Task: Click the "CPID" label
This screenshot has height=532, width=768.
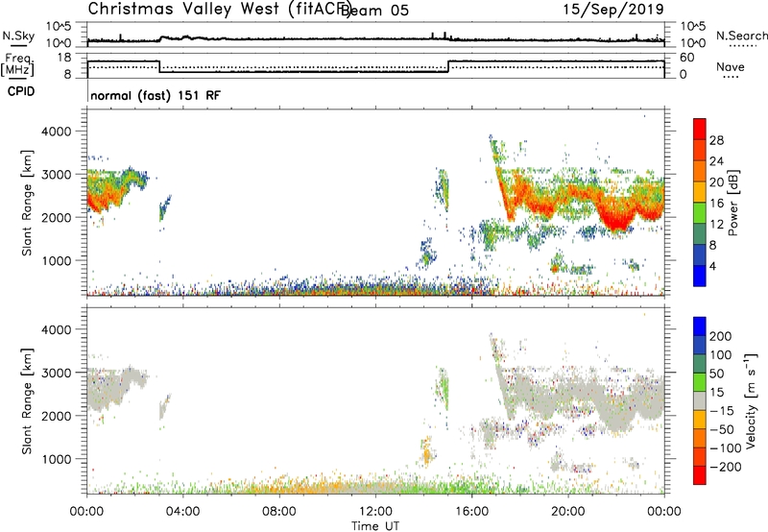Action: (21, 91)
